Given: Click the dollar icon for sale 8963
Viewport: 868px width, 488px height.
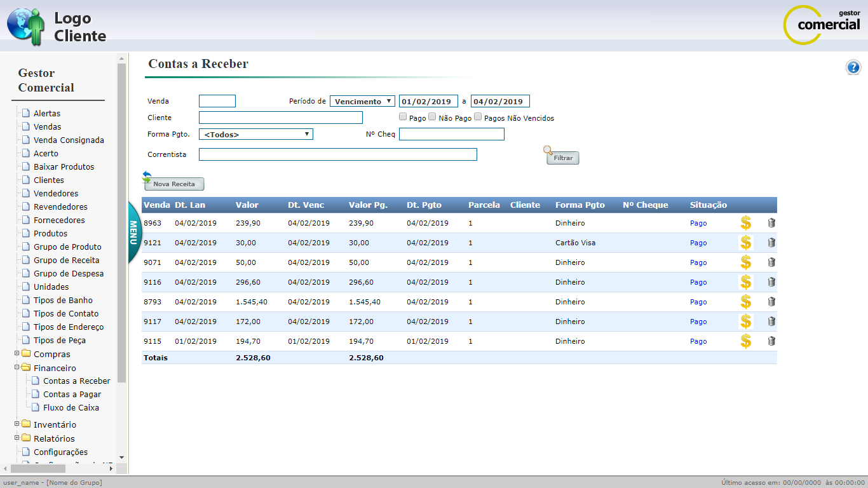Looking at the screenshot, I should tap(746, 223).
